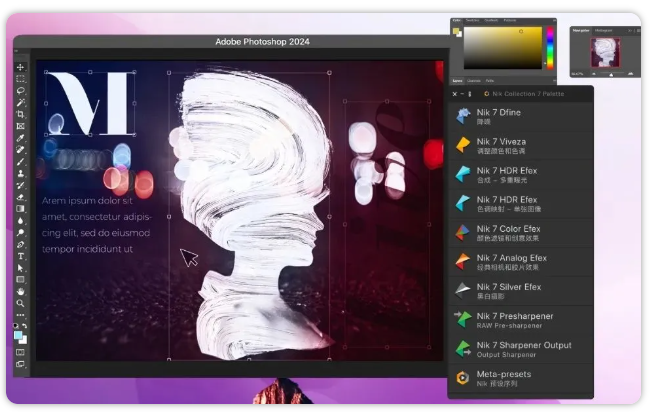The width and height of the screenshot is (657, 412).
Task: Select the Dodge tool
Action: (x=20, y=232)
